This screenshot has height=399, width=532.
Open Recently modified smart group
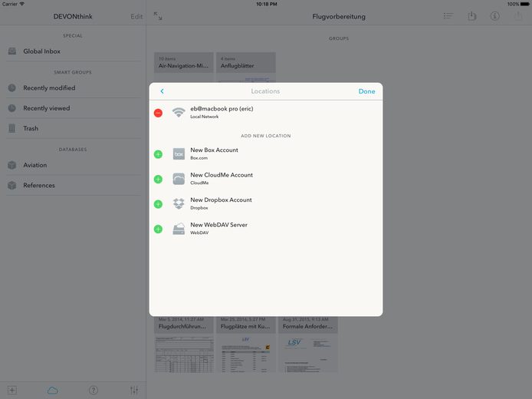point(73,88)
